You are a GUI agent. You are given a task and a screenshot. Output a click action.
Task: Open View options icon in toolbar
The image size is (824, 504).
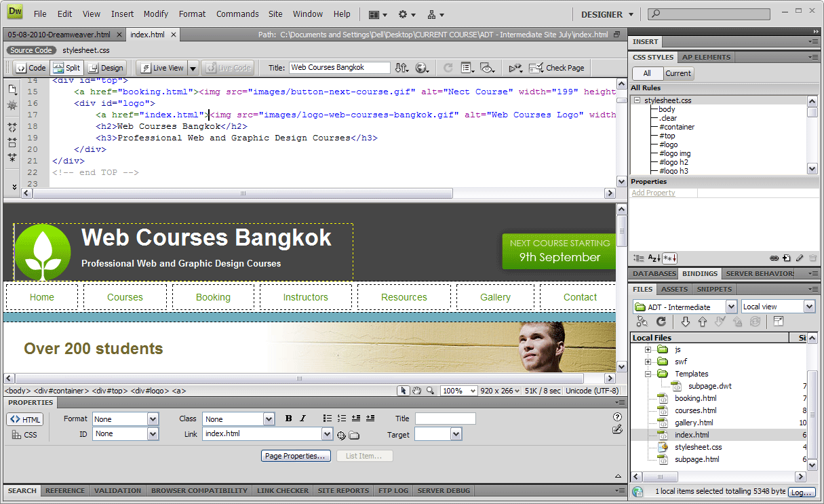pos(467,68)
